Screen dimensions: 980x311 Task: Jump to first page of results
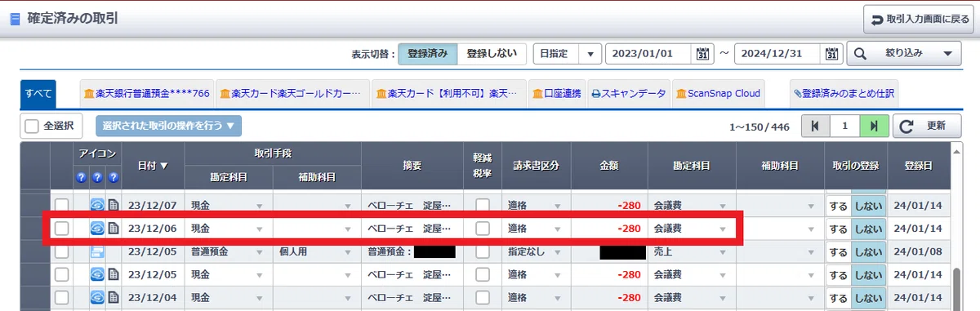click(815, 126)
